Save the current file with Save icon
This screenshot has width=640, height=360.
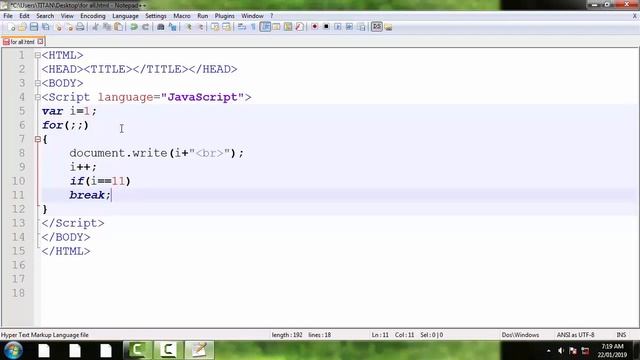pos(34,27)
